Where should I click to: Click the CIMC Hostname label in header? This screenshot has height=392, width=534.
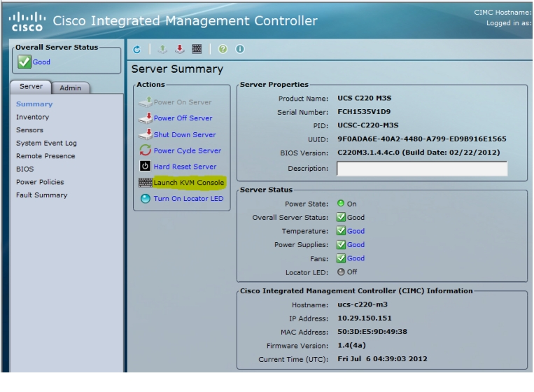[503, 13]
